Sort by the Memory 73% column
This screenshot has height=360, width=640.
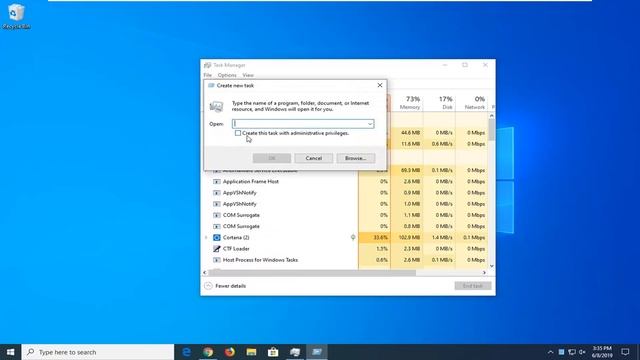pos(407,102)
